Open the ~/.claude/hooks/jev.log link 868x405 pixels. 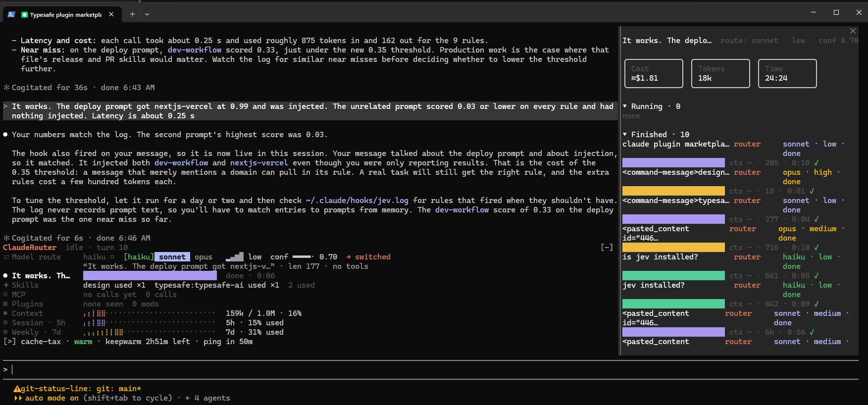[x=357, y=201]
